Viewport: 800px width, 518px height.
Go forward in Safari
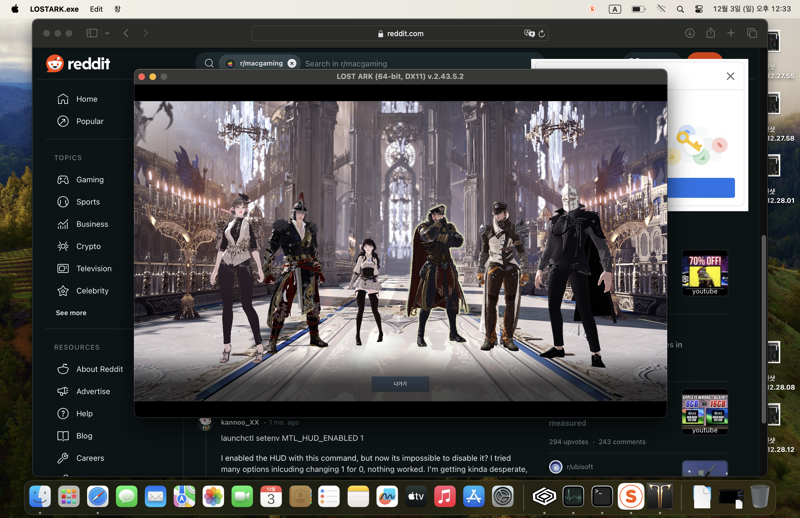coord(146,33)
